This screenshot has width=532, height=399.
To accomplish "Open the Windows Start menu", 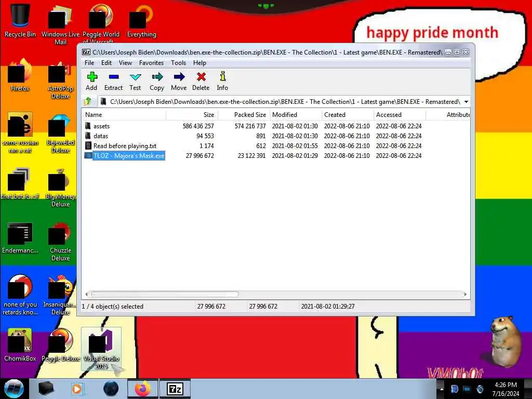I will click(14, 389).
